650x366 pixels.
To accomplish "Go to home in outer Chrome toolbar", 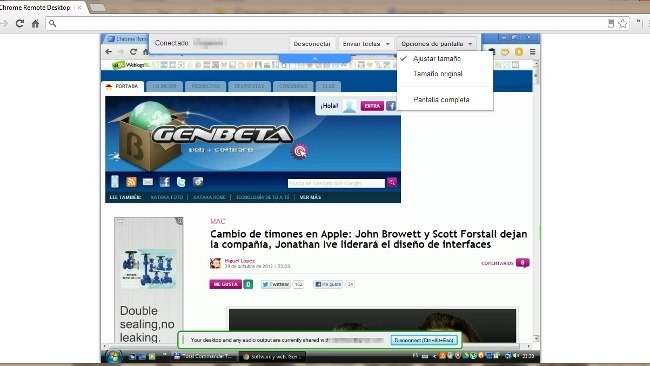I will (x=35, y=24).
